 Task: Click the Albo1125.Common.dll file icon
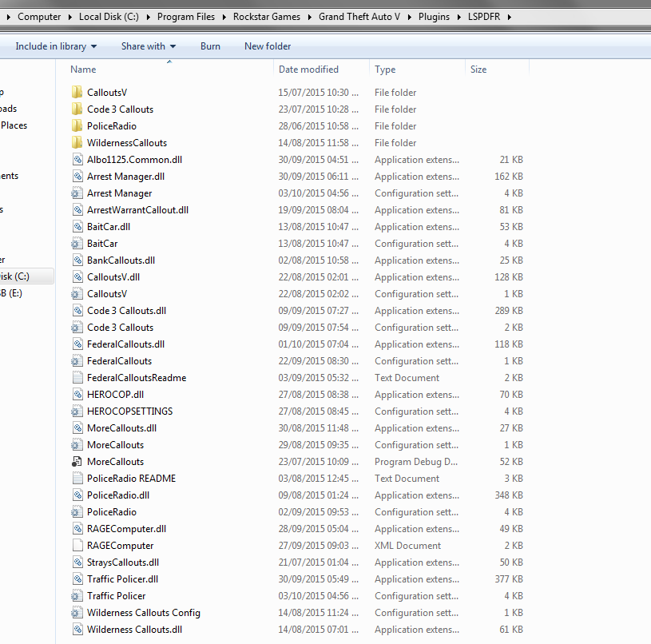[x=77, y=160]
